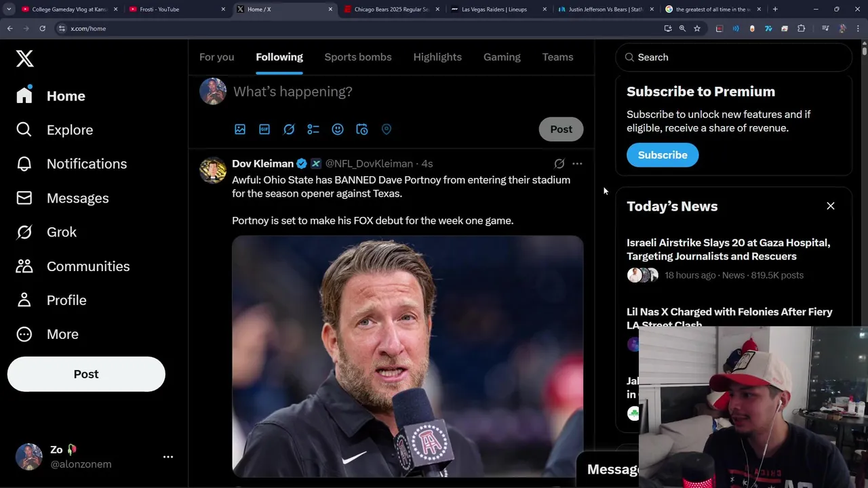
Task: Open the Chrome three-dot menu
Action: (x=857, y=28)
